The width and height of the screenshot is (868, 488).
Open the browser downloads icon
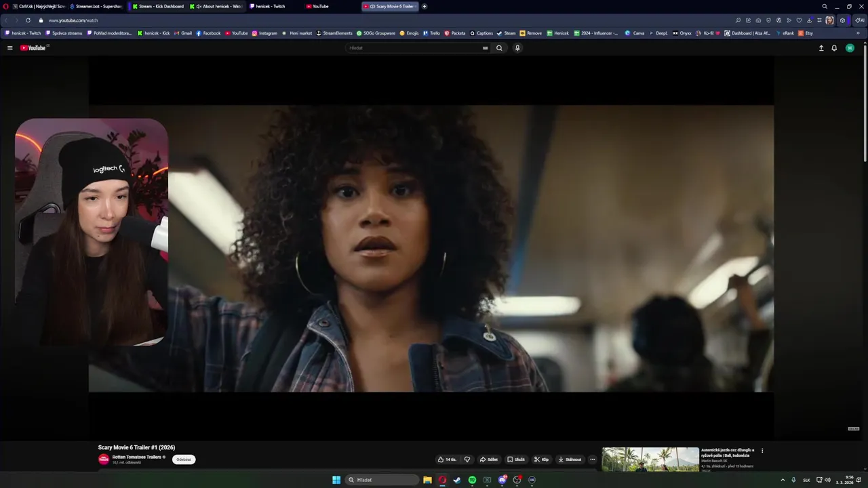pyautogui.click(x=809, y=20)
